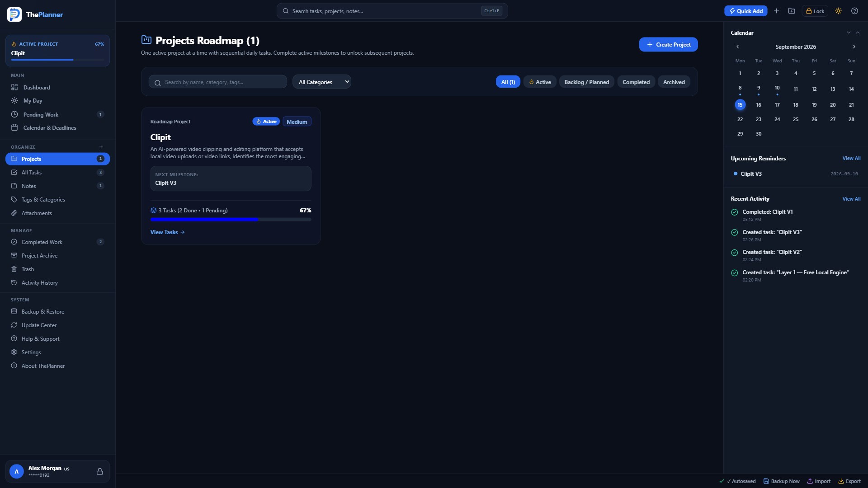Go to next month in calendar

pos(854,47)
